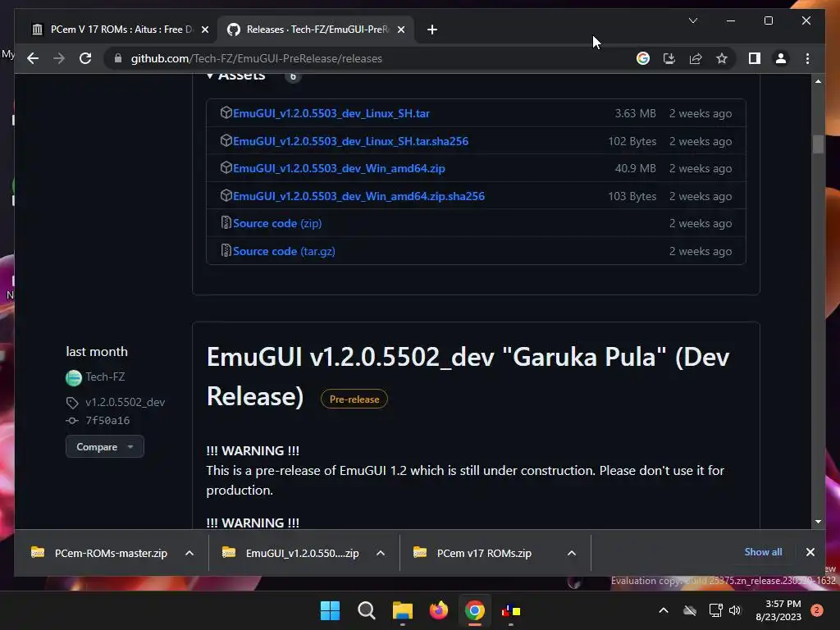
Task: Download Source code (tar.gz)
Action: pyautogui.click(x=284, y=251)
